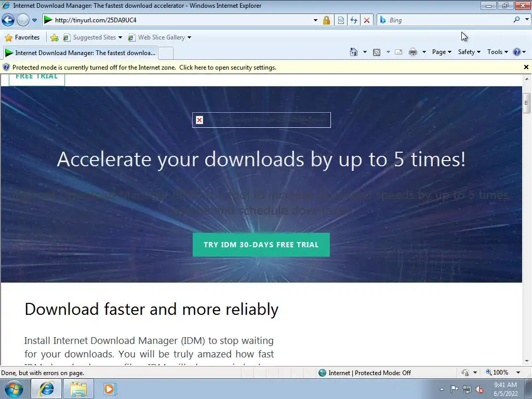Expand the Home button dropdown arrow
The image size is (532, 399).
coord(365,52)
